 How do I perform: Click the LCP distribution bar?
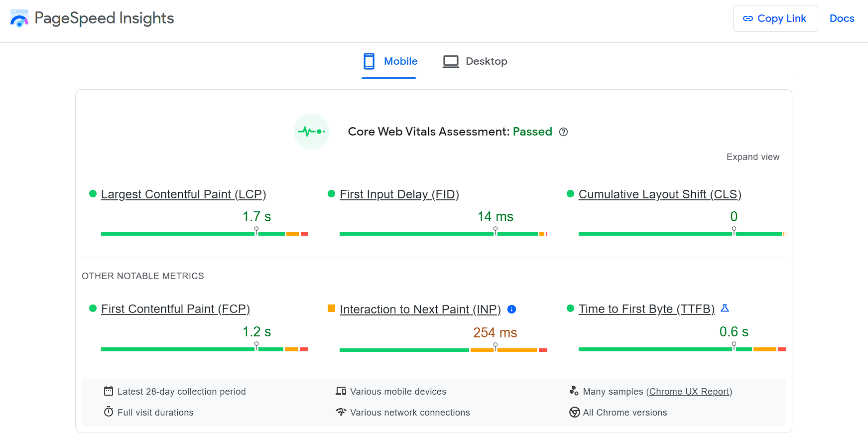point(205,234)
